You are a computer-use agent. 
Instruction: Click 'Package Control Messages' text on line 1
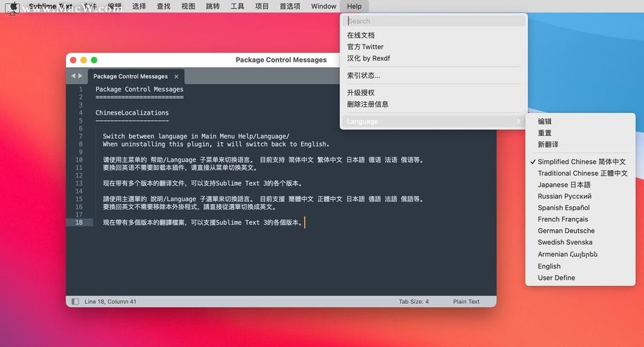139,89
